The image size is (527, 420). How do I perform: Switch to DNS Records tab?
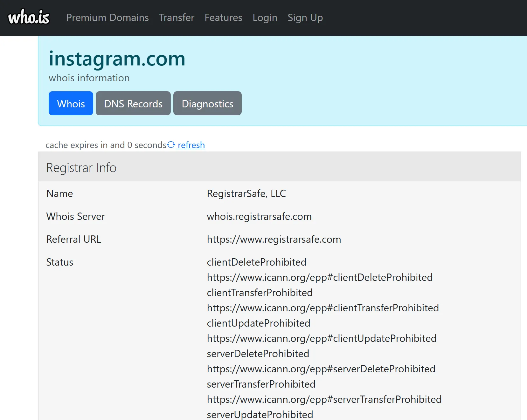133,103
